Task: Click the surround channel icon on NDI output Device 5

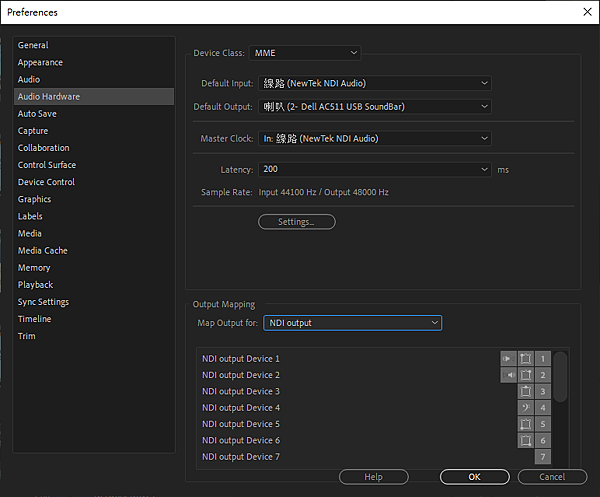Action: tap(526, 424)
